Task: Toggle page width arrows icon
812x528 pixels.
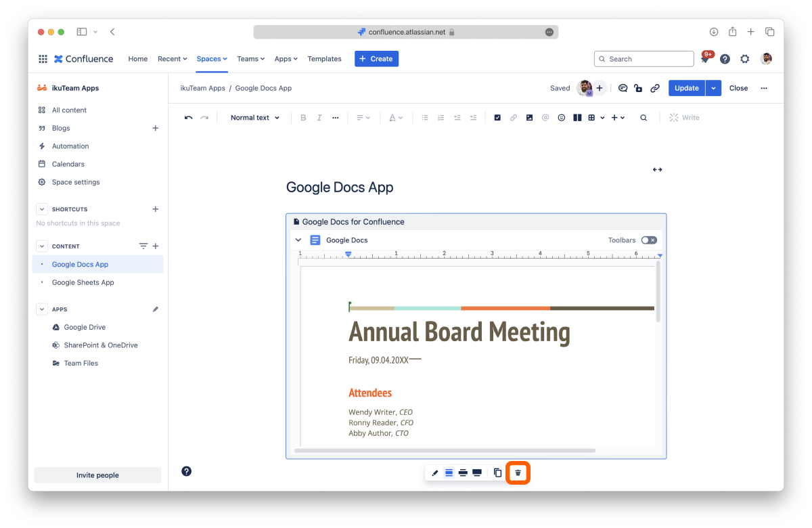Action: [657, 170]
